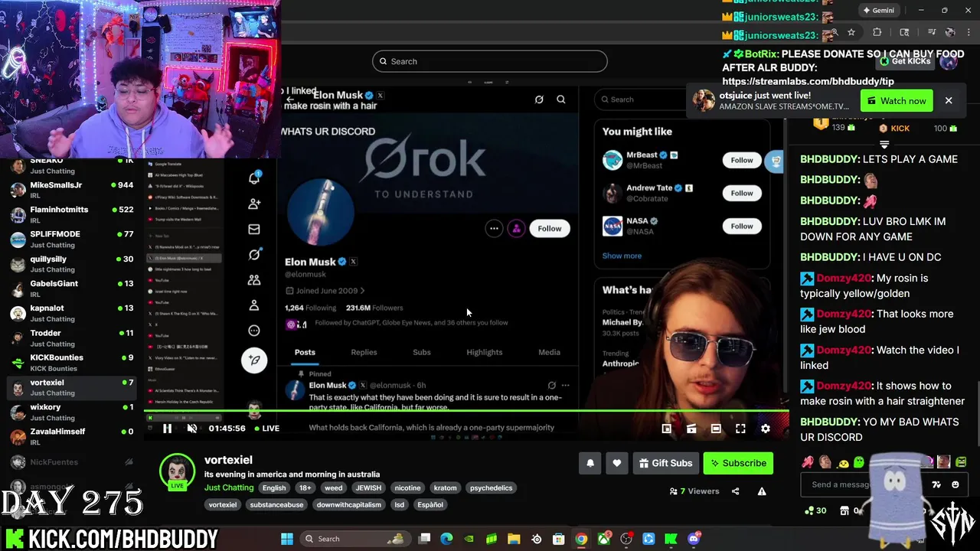Screen dimensions: 980x551
Task: Open more options beside Elon's Follow button
Action: pyautogui.click(x=494, y=228)
